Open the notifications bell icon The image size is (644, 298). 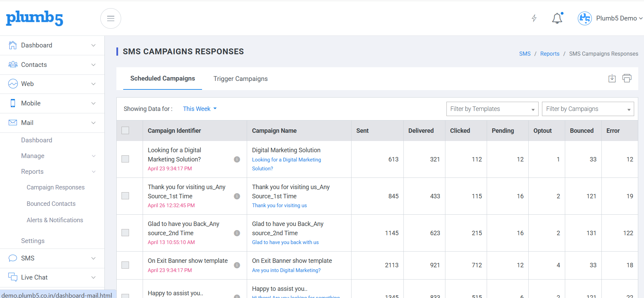point(557,18)
